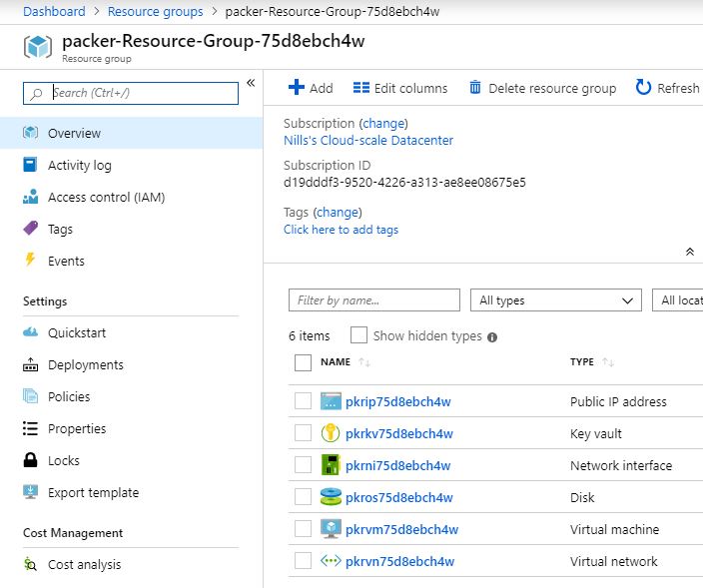This screenshot has width=703, height=588.
Task: Click the info icon beside Show hidden types
Action: click(492, 337)
